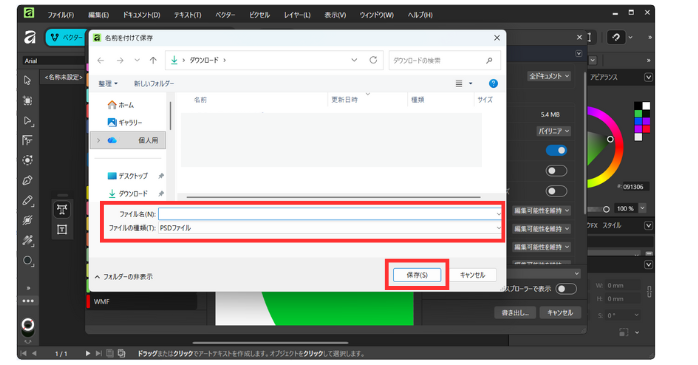Go forward in the save dialog
Viewport: 698px width, 365px height.
tap(120, 60)
